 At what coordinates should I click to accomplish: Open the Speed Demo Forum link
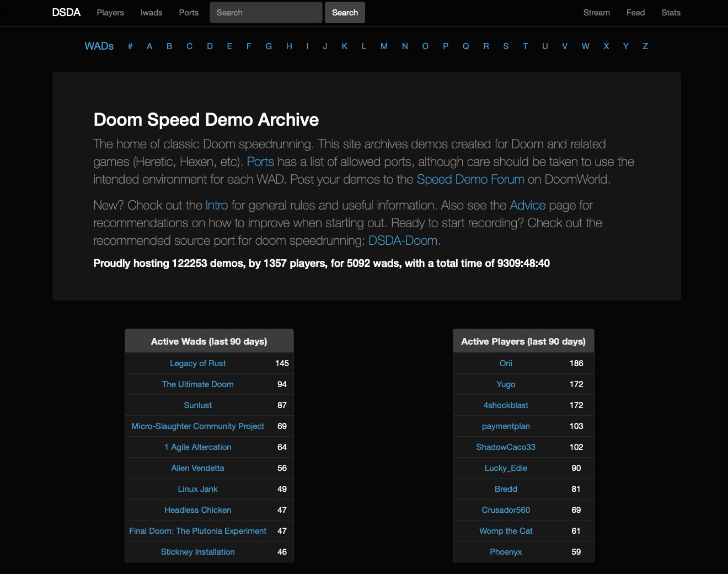tap(470, 180)
